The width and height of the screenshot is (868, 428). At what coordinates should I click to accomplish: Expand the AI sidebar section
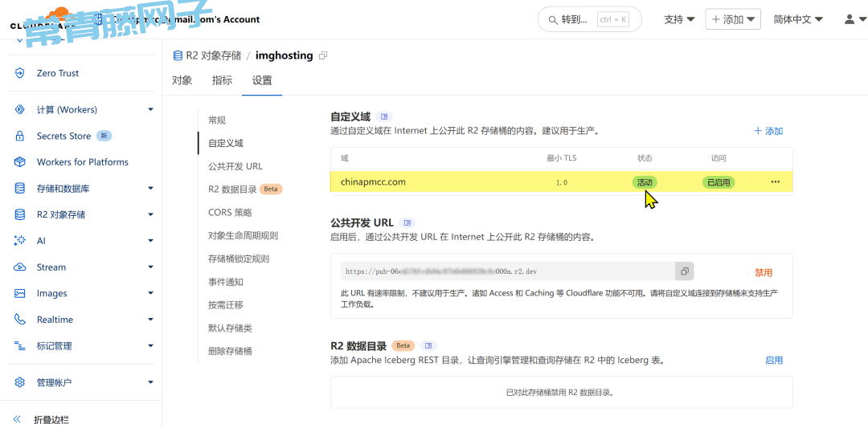[x=150, y=241]
